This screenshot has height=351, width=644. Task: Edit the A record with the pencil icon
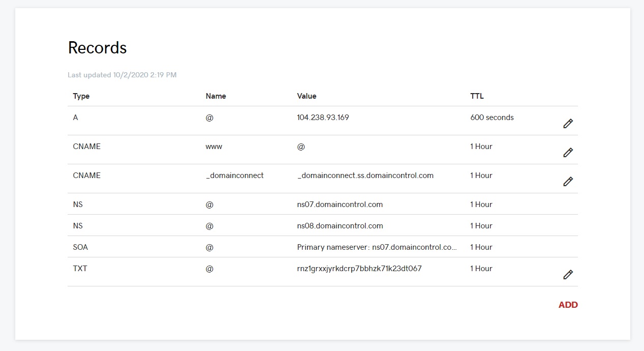[568, 124]
